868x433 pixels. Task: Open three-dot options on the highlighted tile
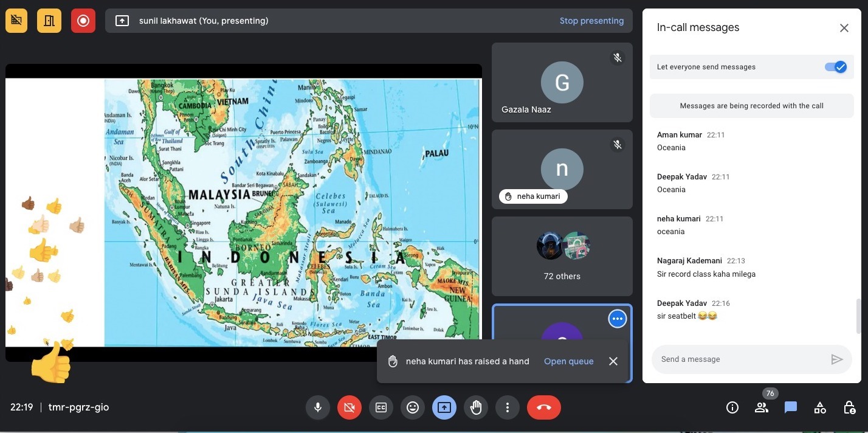618,319
